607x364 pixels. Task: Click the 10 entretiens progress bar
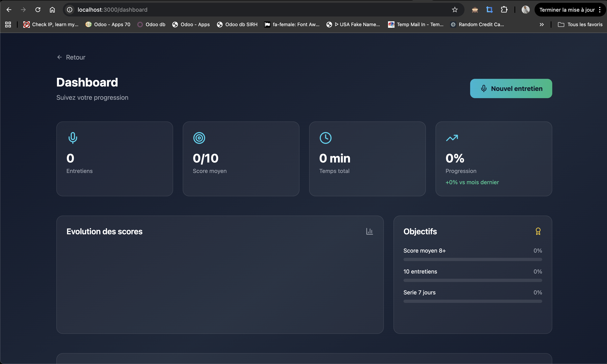(473, 280)
